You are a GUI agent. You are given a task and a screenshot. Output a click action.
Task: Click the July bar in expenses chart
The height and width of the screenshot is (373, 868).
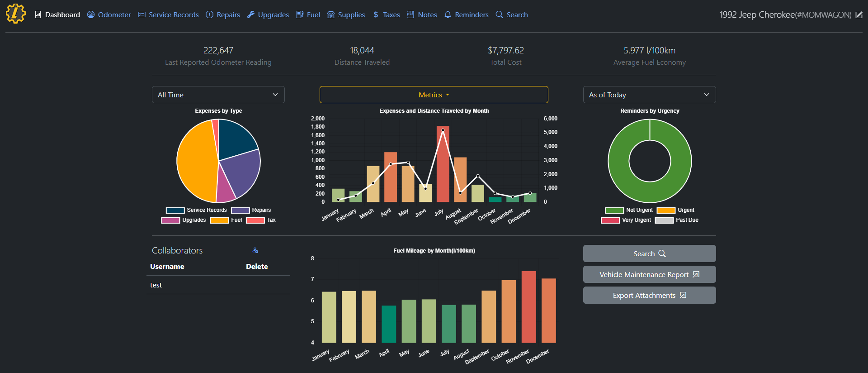(443, 164)
